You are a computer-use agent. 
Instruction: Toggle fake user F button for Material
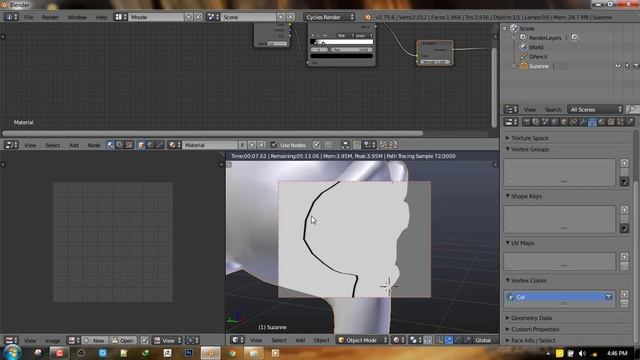[x=242, y=145]
